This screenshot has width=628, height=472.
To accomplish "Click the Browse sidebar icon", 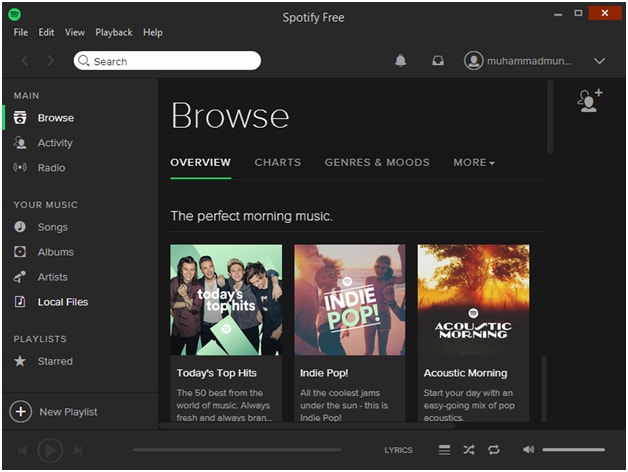I will pos(20,118).
